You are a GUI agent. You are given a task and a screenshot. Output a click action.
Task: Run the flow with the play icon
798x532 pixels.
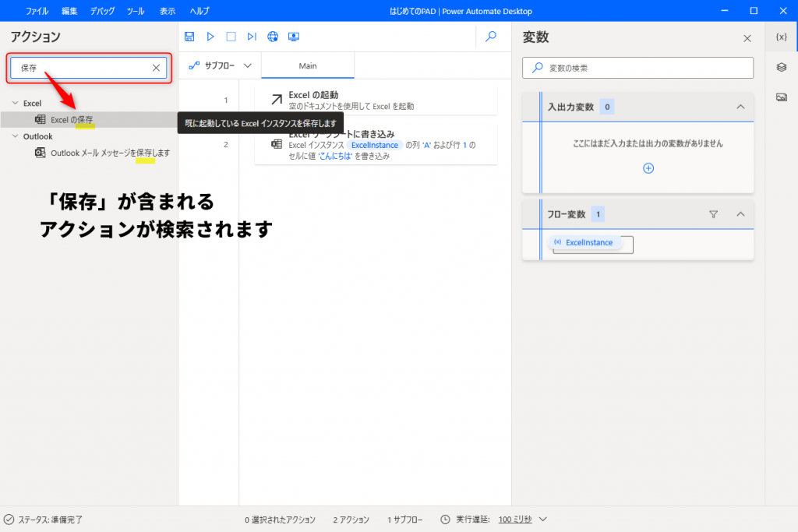click(210, 37)
